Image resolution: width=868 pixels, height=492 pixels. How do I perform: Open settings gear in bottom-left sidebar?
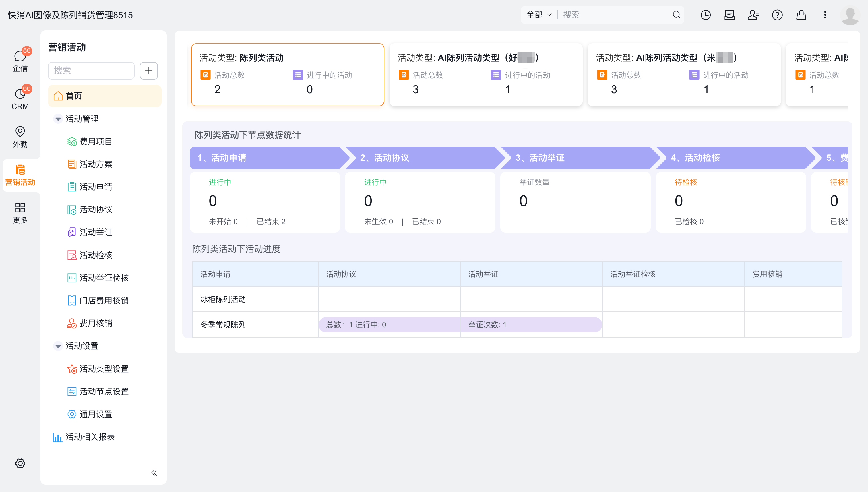pyautogui.click(x=20, y=463)
